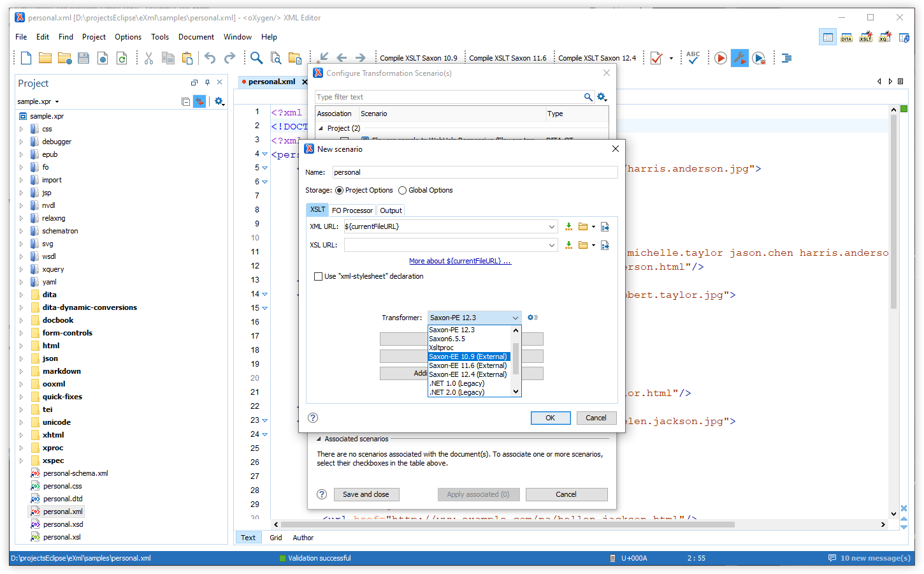The height and width of the screenshot is (574, 924).
Task: Click Save and close button
Action: [366, 494]
